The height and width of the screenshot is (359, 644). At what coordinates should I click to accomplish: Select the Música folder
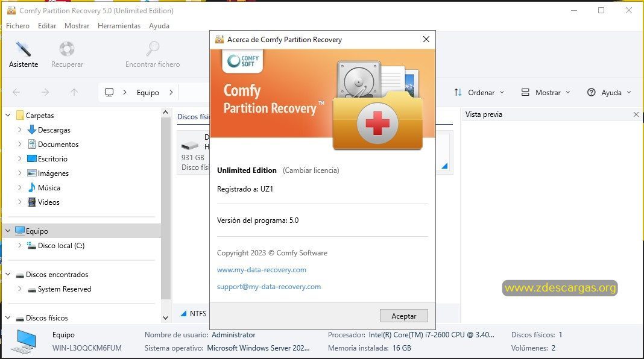49,187
